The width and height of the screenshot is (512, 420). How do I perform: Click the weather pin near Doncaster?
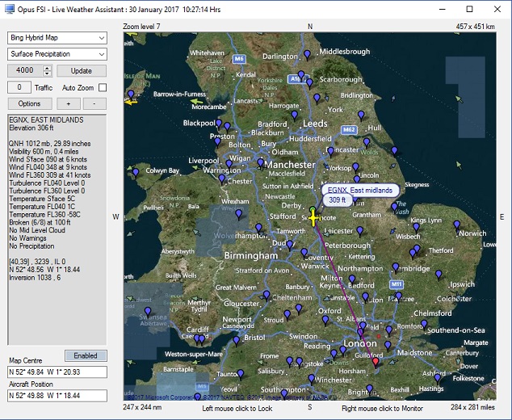coord(330,151)
